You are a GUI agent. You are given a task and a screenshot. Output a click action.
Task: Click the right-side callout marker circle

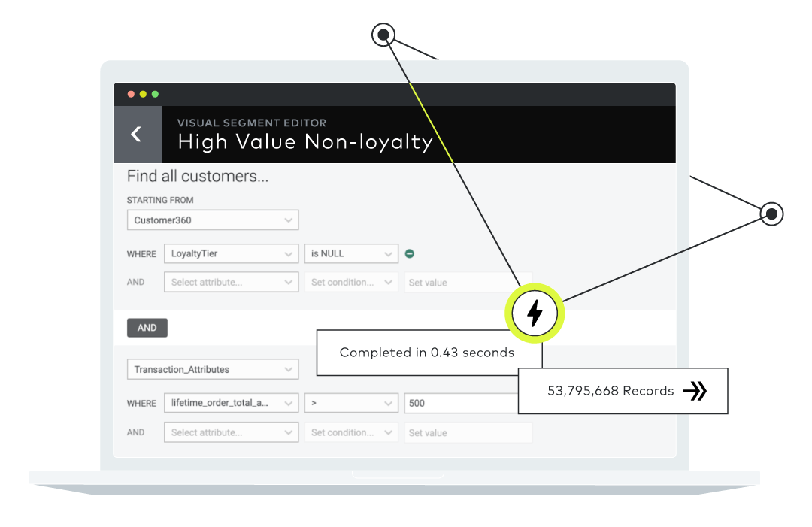[x=771, y=214]
